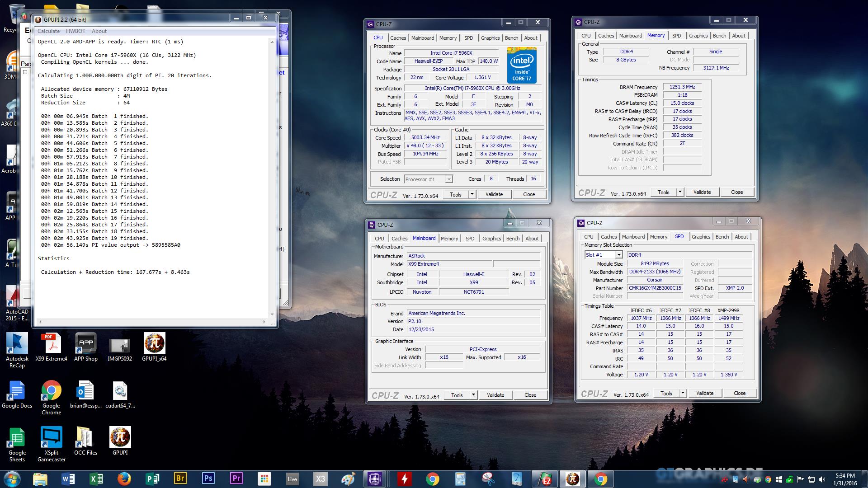
Task: Click the Core Speed value 5003.34 MHz
Action: tap(425, 138)
